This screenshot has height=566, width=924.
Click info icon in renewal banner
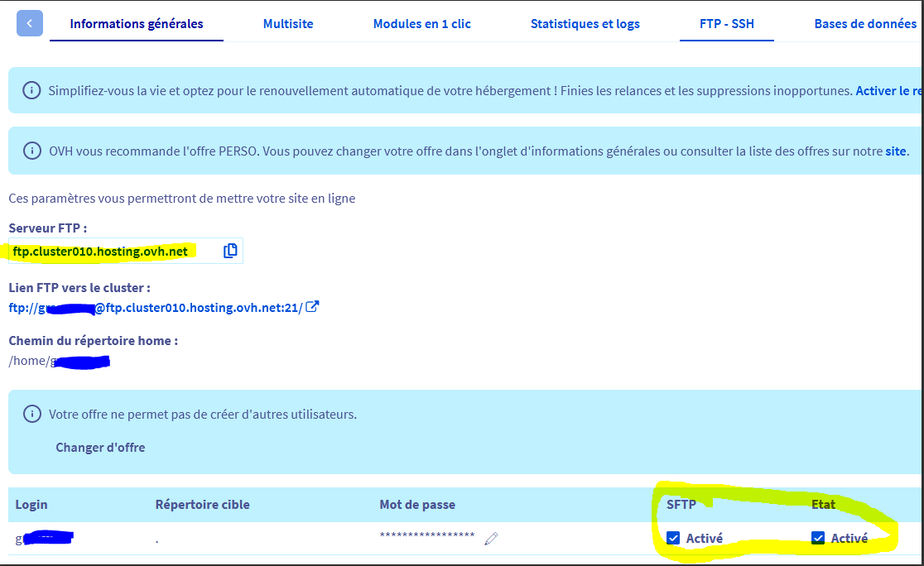(31, 90)
